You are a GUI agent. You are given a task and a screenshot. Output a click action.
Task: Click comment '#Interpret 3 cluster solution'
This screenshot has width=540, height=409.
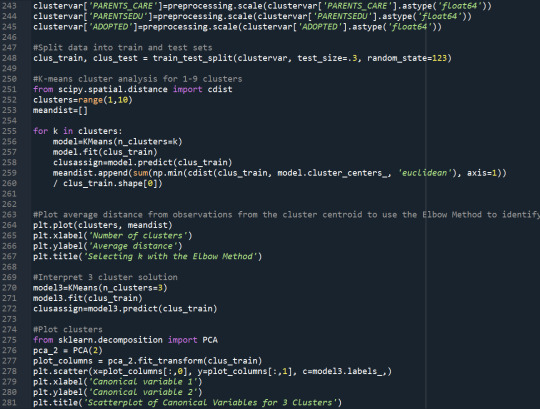pos(105,277)
